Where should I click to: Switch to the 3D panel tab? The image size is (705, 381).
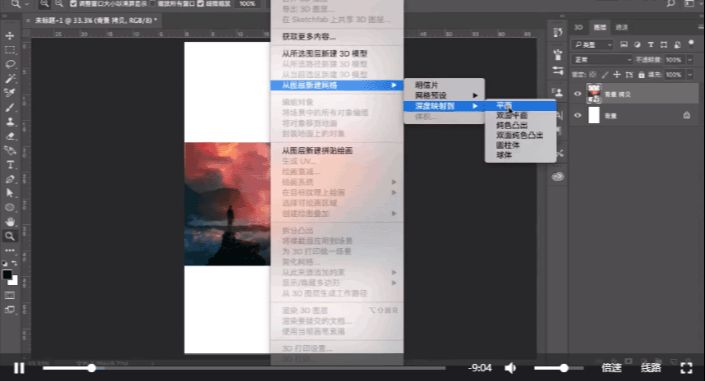click(x=578, y=27)
